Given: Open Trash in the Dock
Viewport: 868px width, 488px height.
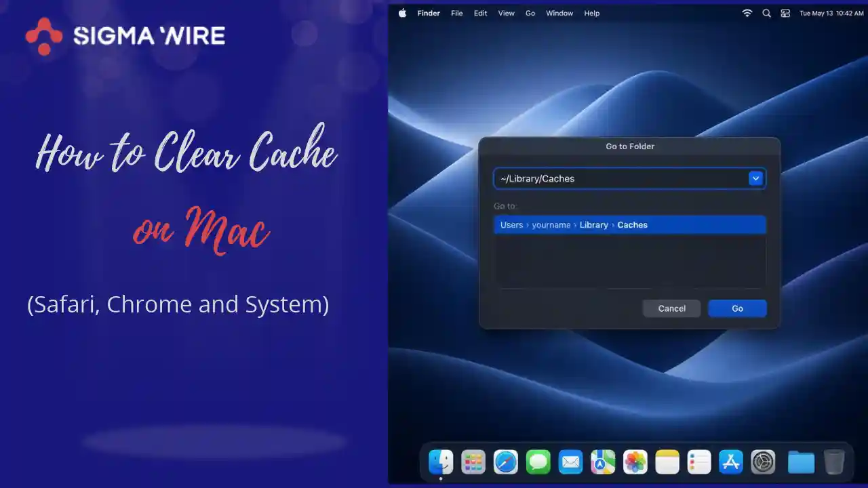Looking at the screenshot, I should point(834,462).
